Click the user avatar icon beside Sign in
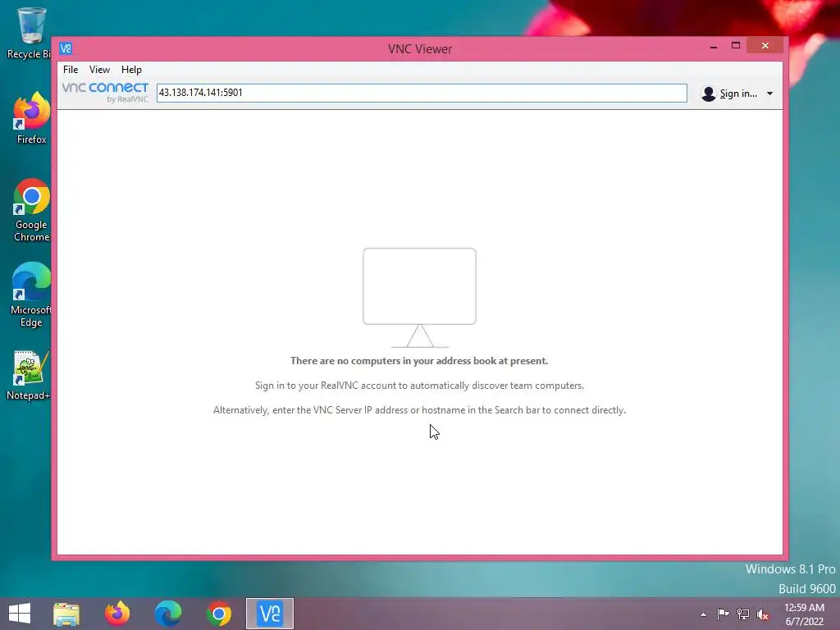840x630 pixels. [708, 94]
